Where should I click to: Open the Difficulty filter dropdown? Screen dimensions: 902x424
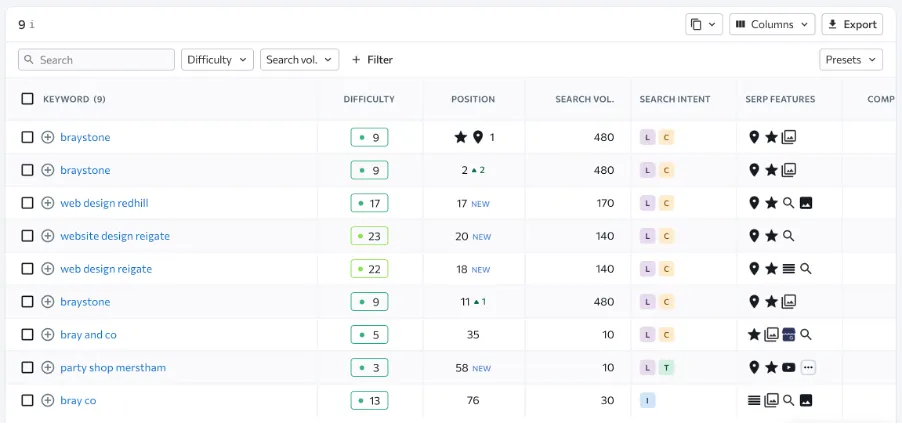click(217, 60)
